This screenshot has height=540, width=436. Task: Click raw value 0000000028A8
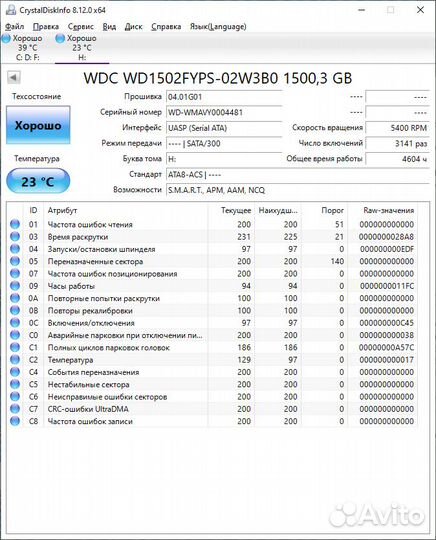tap(386, 237)
